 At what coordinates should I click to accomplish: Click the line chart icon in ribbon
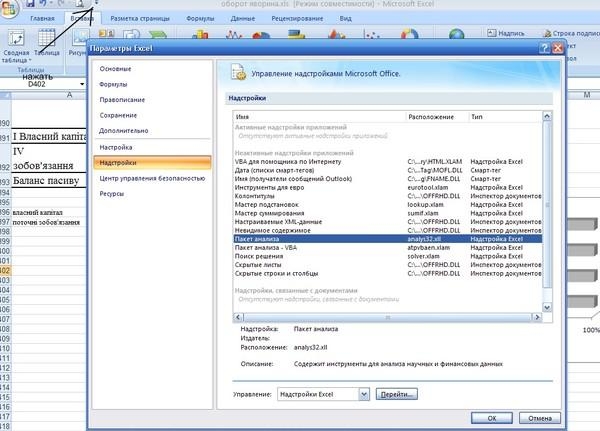tap(234, 34)
